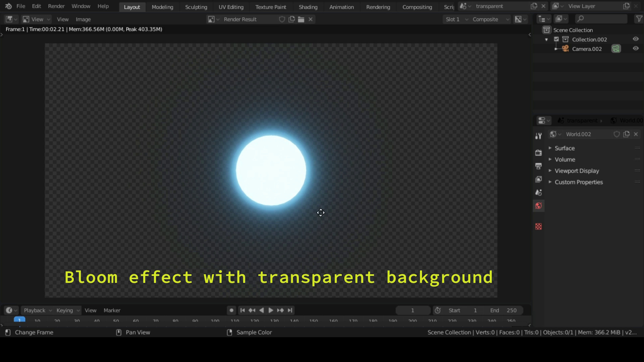Image resolution: width=644 pixels, height=362 pixels.
Task: Toggle the Collection.002 checkbox
Action: 556,39
